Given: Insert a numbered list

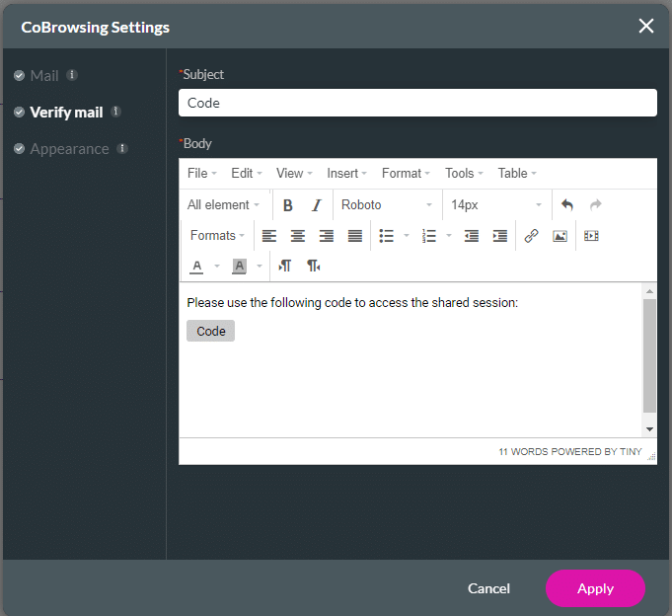Looking at the screenshot, I should coord(429,236).
